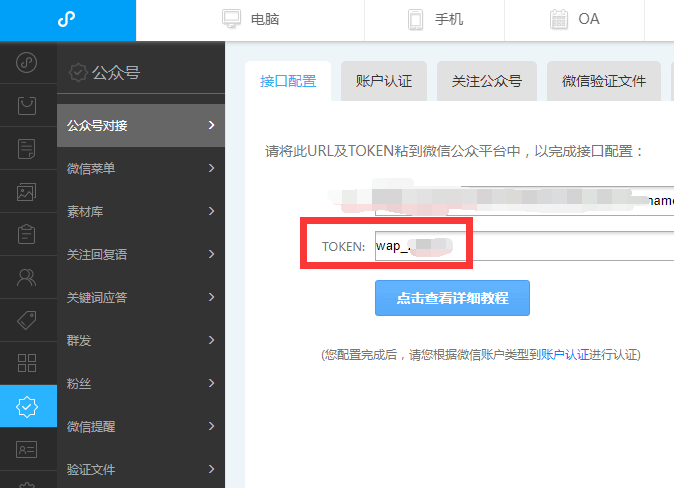Open the price tag sidebar icon
Image resolution: width=674 pixels, height=488 pixels.
[x=27, y=320]
